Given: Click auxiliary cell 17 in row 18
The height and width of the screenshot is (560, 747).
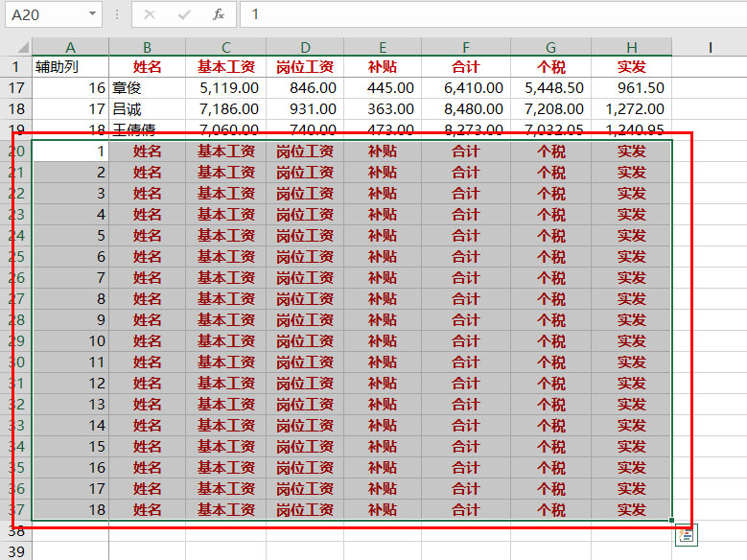Looking at the screenshot, I should (x=71, y=108).
